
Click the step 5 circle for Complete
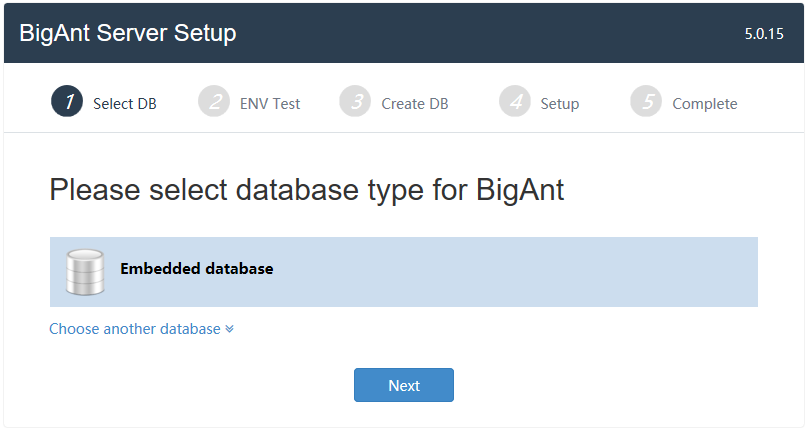pyautogui.click(x=646, y=101)
